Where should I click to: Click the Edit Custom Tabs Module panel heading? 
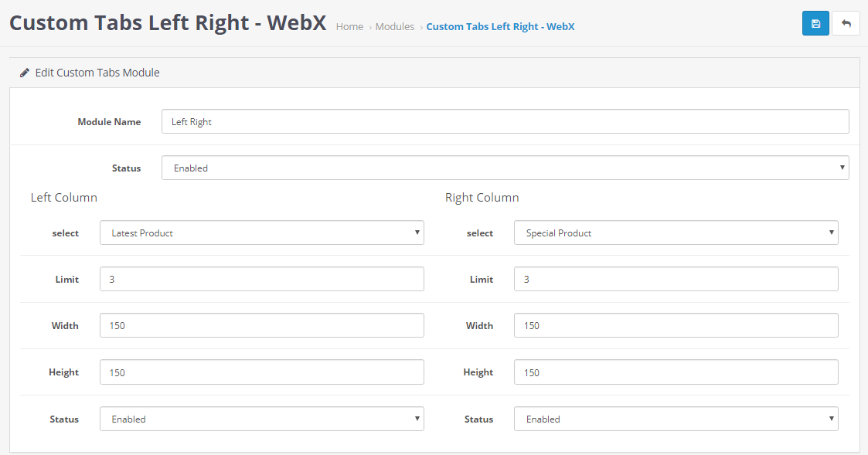[x=97, y=73]
